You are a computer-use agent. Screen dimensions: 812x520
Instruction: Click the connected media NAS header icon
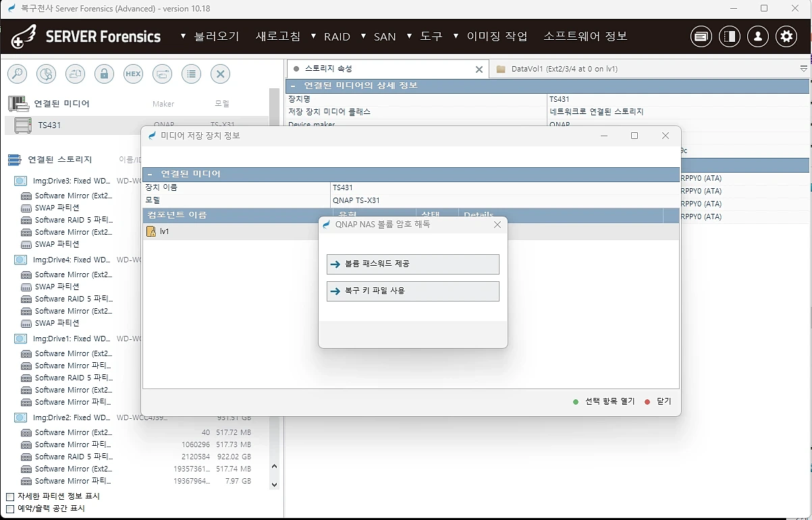click(18, 103)
